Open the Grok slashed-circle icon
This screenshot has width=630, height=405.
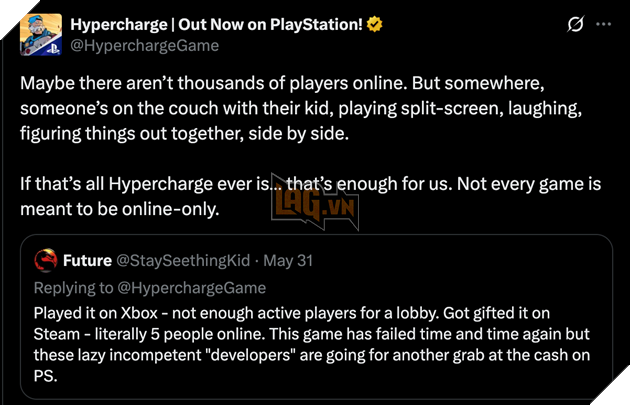[x=575, y=26]
